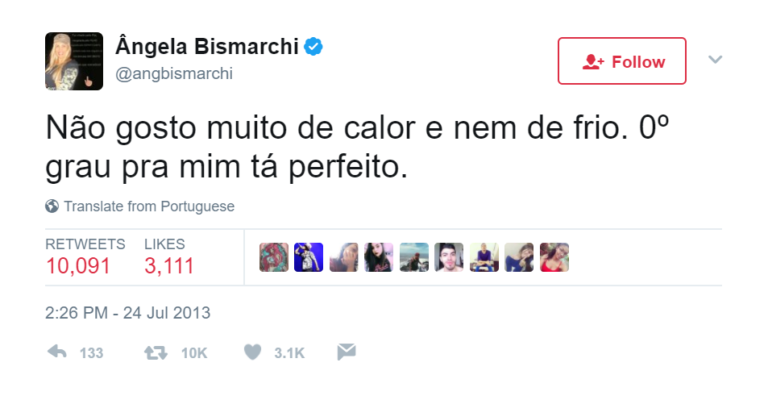This screenshot has width=768, height=396.
Task: Click the direct message envelope icon
Action: click(x=346, y=352)
